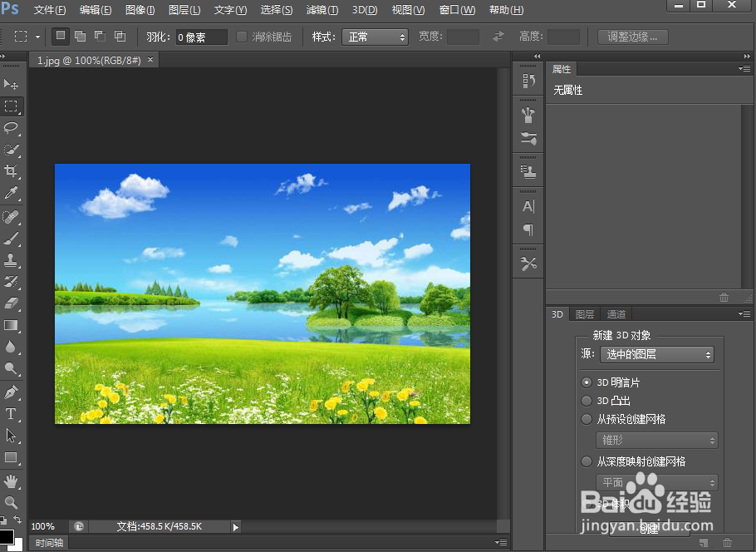Swap foreground and background colors
This screenshot has width=756, height=552.
point(17,520)
